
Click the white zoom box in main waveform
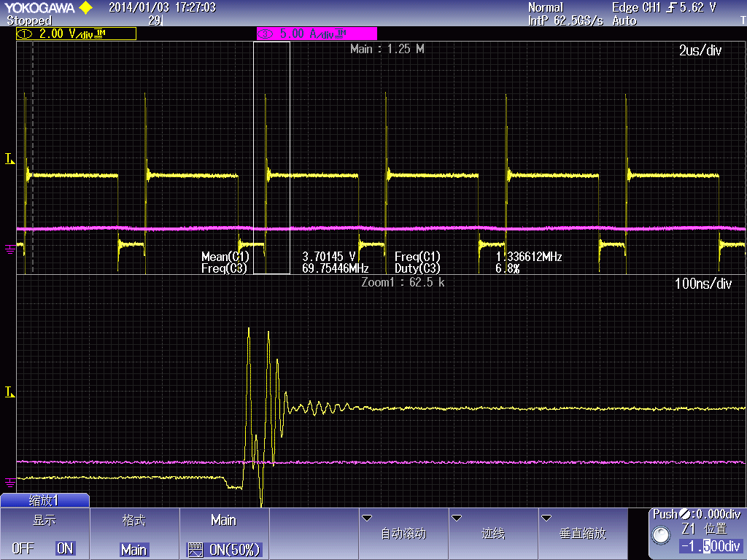pyautogui.click(x=271, y=157)
